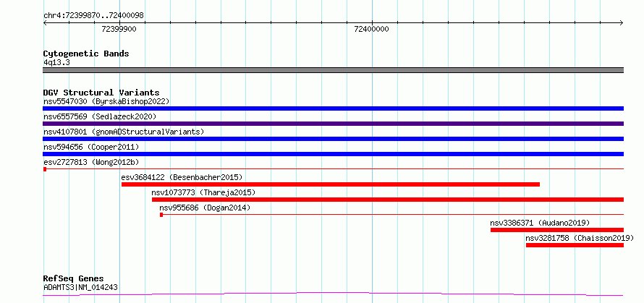The width and height of the screenshot is (644, 303).
Task: Click the label nsv3281758 (Chaisson2019)
Action: [x=580, y=238]
